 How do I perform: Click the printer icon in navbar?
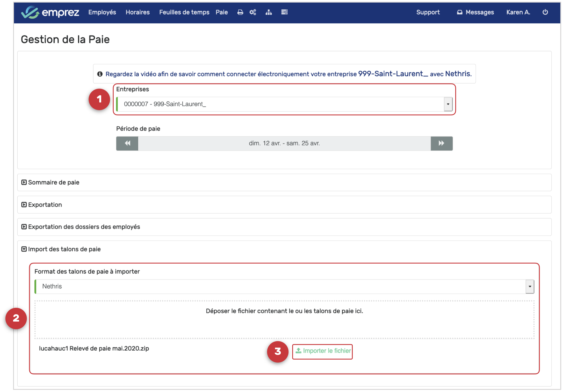coord(240,12)
